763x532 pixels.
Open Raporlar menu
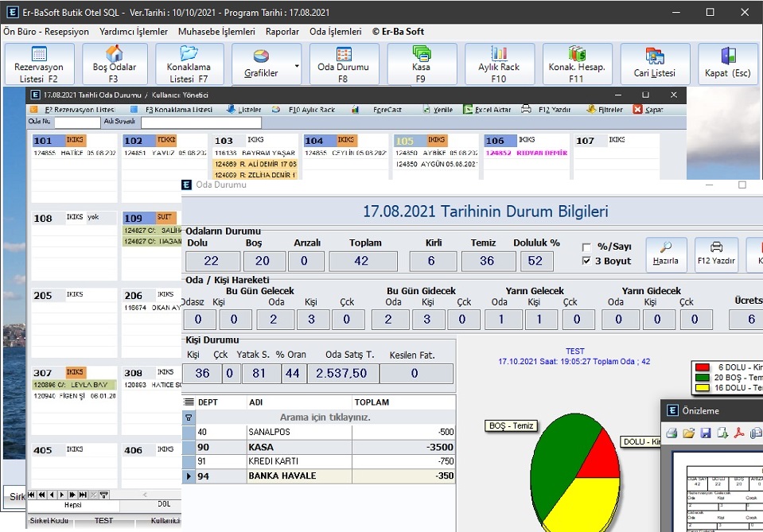click(x=282, y=32)
